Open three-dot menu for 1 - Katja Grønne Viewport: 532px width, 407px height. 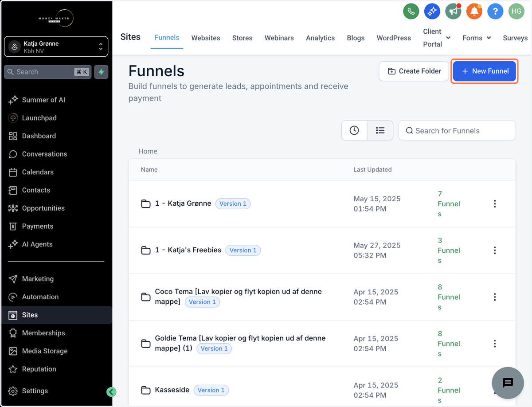tap(495, 204)
